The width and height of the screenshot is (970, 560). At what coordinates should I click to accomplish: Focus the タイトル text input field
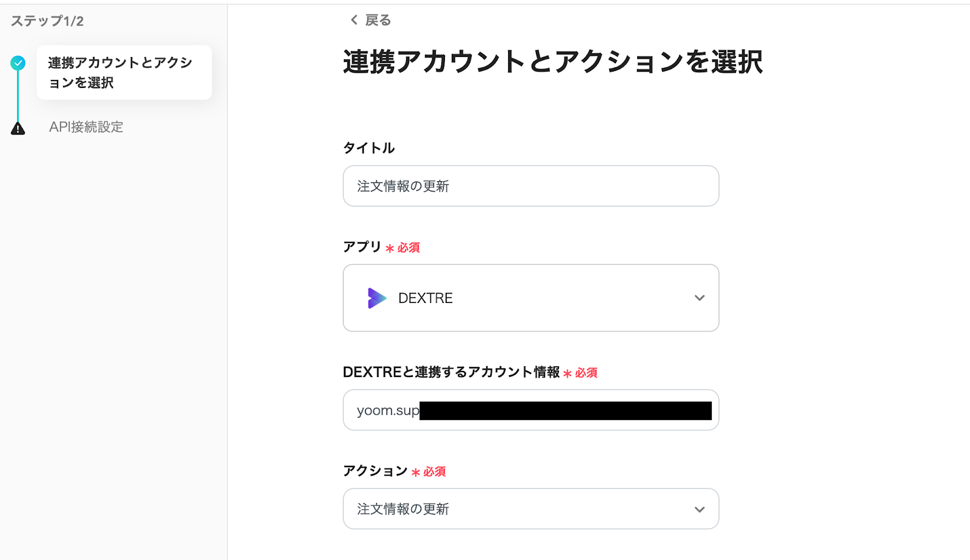pos(530,186)
